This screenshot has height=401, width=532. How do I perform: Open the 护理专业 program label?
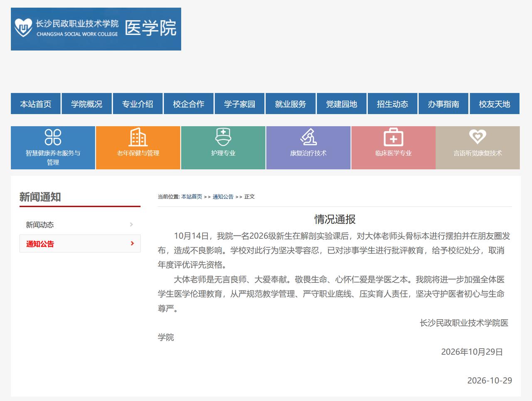(223, 153)
